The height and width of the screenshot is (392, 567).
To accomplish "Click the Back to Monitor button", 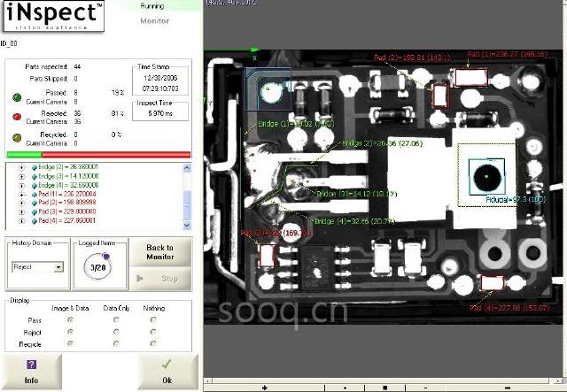I will point(159,252).
